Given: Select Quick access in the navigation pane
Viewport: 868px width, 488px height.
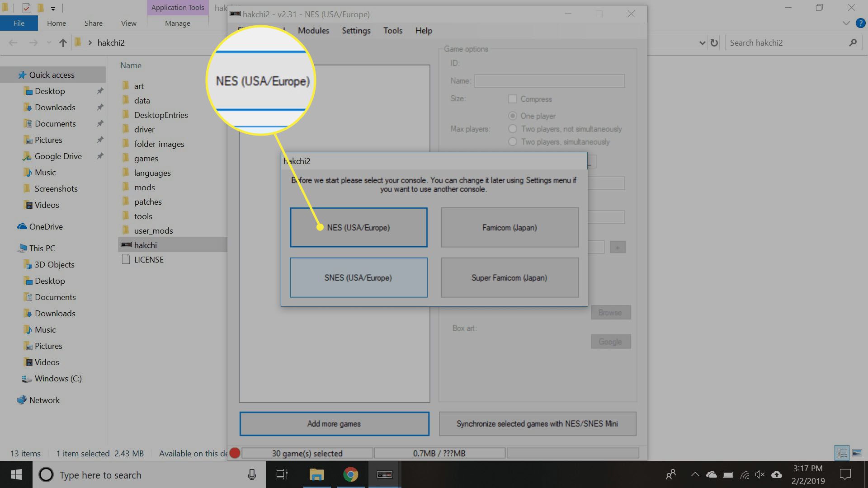Looking at the screenshot, I should 52,75.
